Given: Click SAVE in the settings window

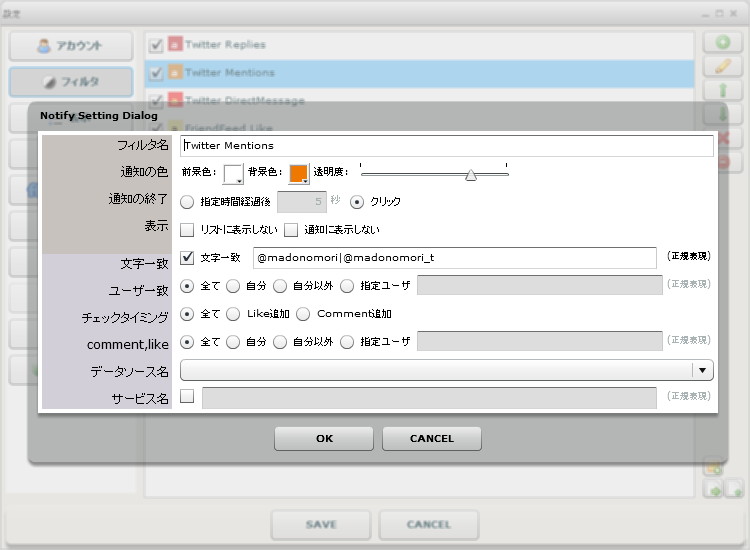Looking at the screenshot, I should point(321,525).
